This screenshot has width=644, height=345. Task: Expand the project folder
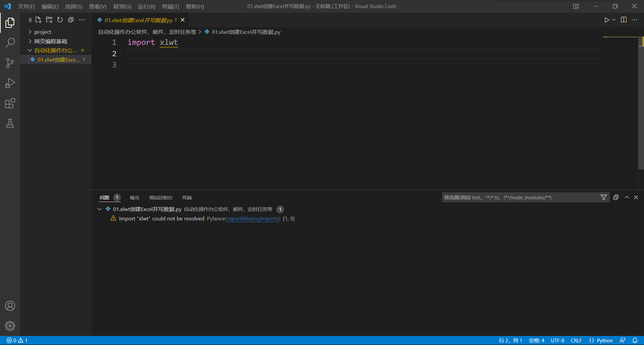point(43,32)
